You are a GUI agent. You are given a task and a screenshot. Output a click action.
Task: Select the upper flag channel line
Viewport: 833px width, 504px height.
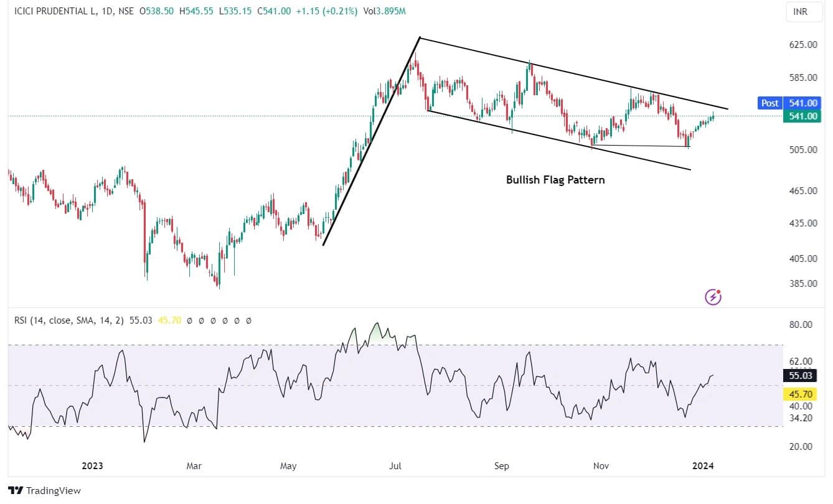click(x=573, y=73)
